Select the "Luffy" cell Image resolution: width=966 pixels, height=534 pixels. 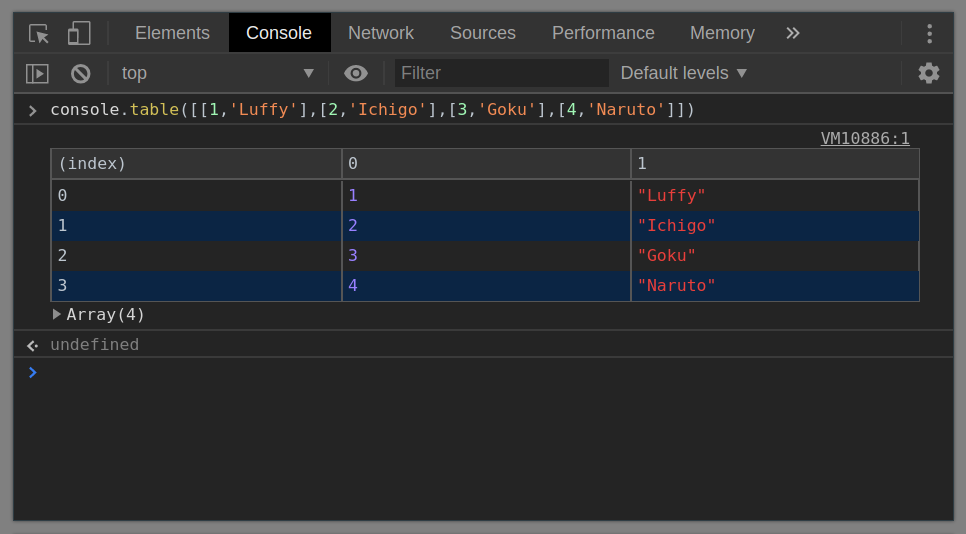click(775, 196)
